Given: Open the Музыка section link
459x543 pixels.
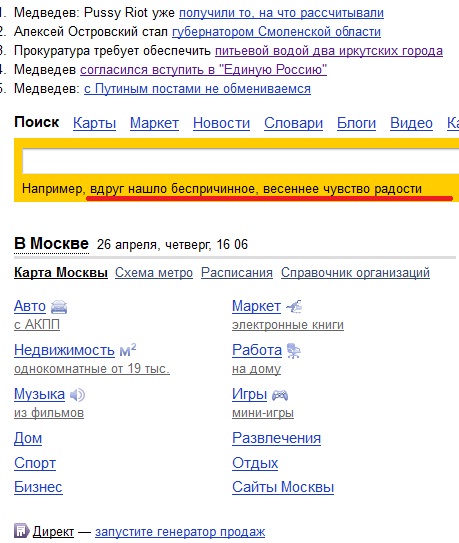Looking at the screenshot, I should [x=39, y=394].
